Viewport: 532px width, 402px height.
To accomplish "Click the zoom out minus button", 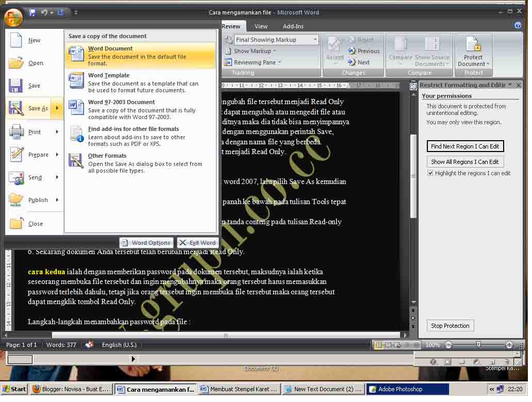I will tap(448, 345).
